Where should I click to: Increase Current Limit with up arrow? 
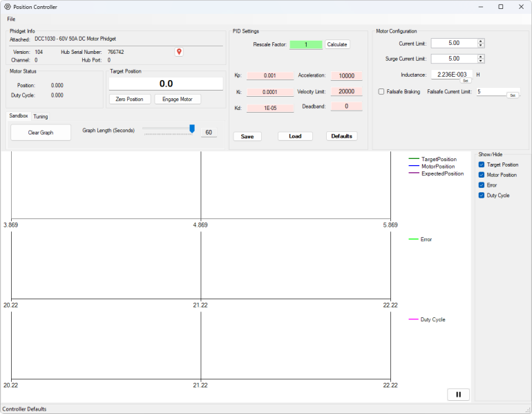(x=480, y=41)
